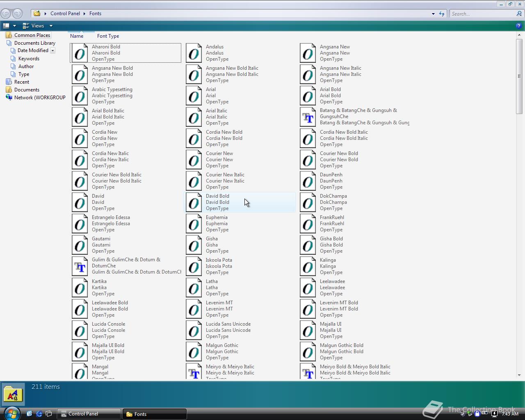The image size is (525, 420).
Task: Select the Meiryo & Meiryo Italic icon
Action: point(194,371)
